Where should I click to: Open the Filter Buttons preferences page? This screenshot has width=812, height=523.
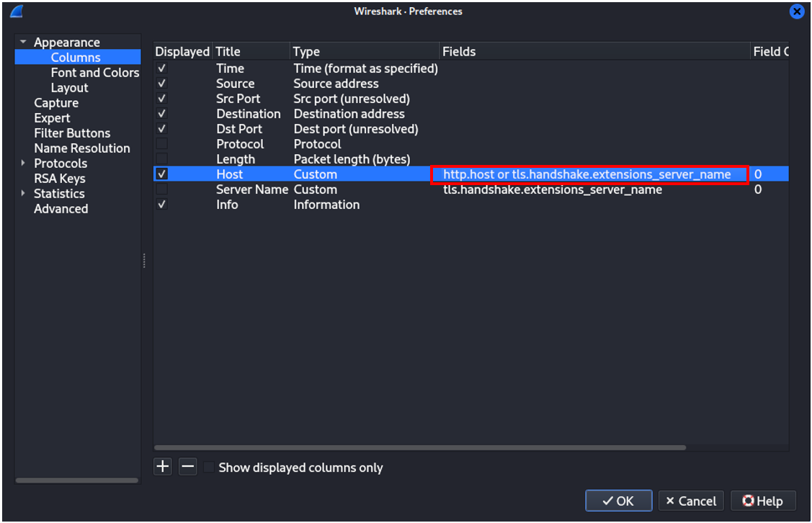pos(72,133)
